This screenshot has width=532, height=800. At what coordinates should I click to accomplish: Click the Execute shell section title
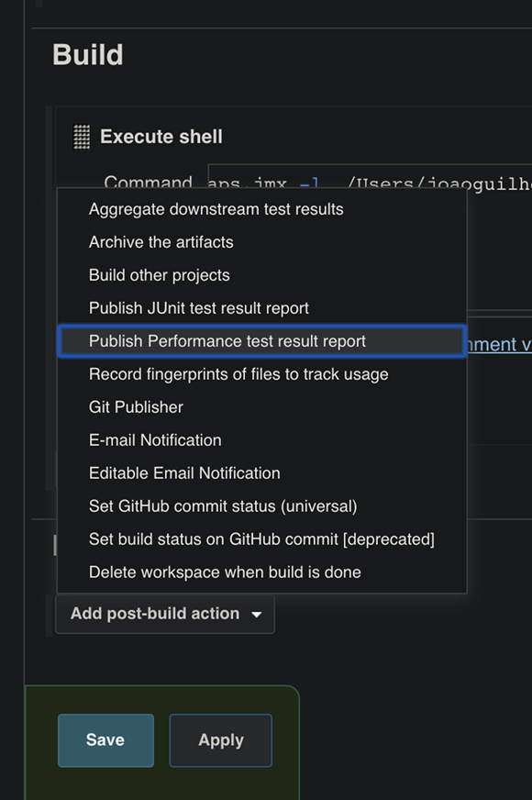click(161, 137)
